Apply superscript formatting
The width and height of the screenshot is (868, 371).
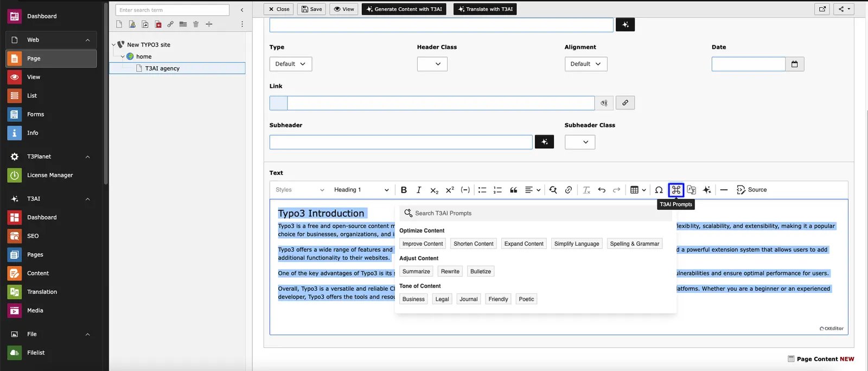tap(450, 190)
